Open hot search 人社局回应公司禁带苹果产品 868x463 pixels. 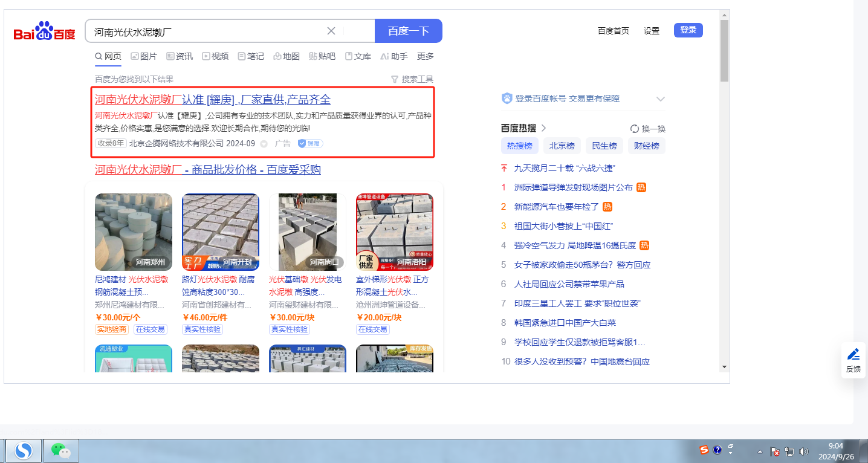click(569, 284)
